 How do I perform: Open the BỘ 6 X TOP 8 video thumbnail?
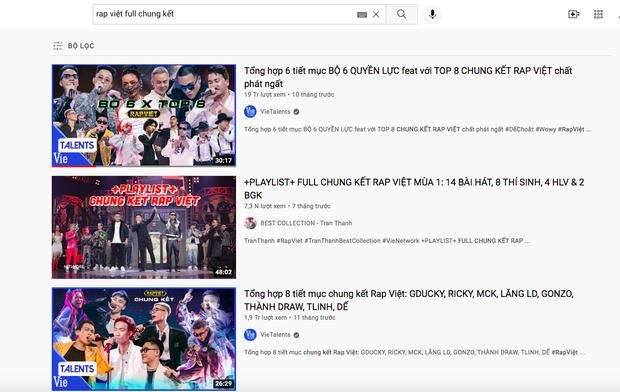click(x=144, y=116)
